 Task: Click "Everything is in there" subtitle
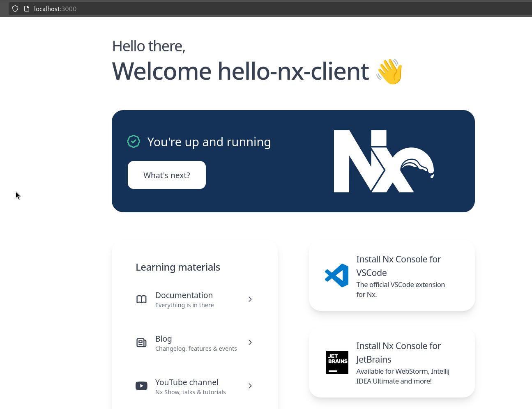[x=184, y=305]
